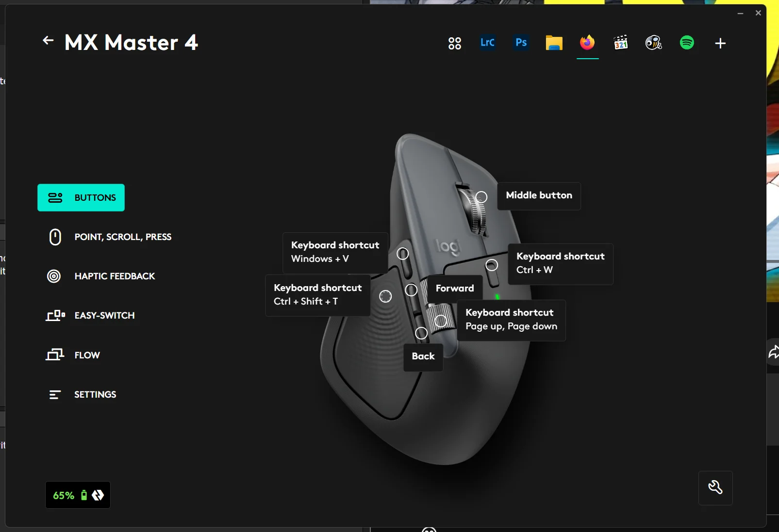Edit the Windows + V shortcut assignment
Viewport: 779px width, 532px height.
335,252
